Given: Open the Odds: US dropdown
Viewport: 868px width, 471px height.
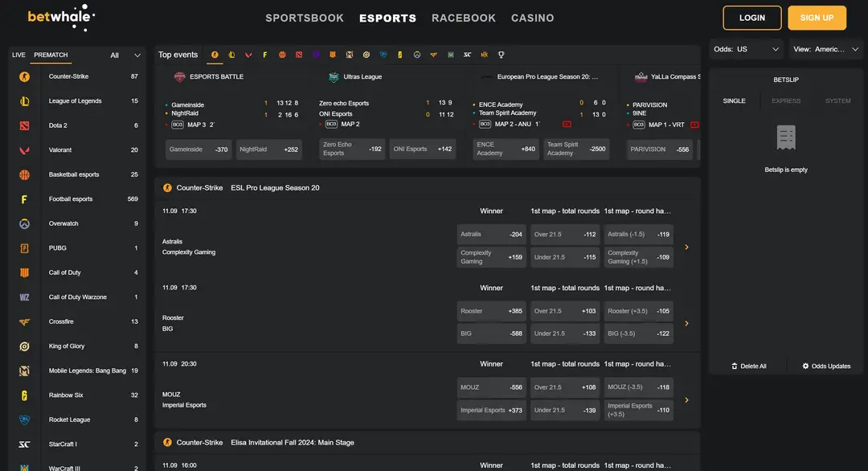Looking at the screenshot, I should [746, 49].
